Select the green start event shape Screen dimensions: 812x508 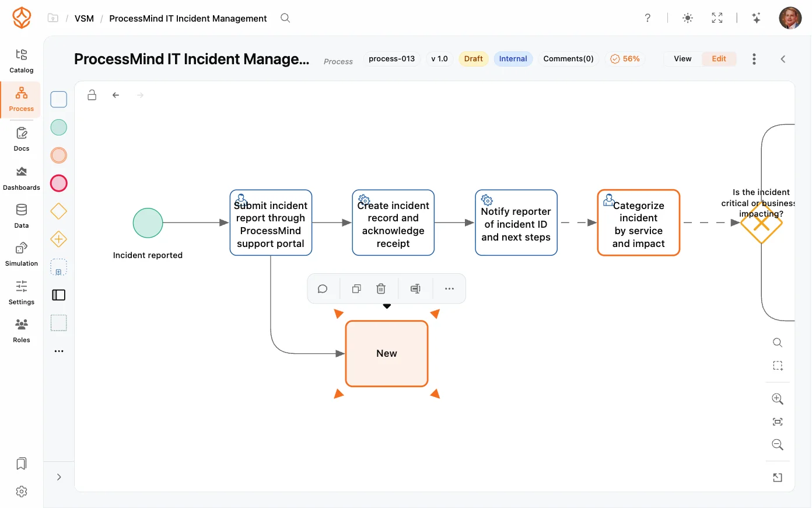[x=59, y=127]
